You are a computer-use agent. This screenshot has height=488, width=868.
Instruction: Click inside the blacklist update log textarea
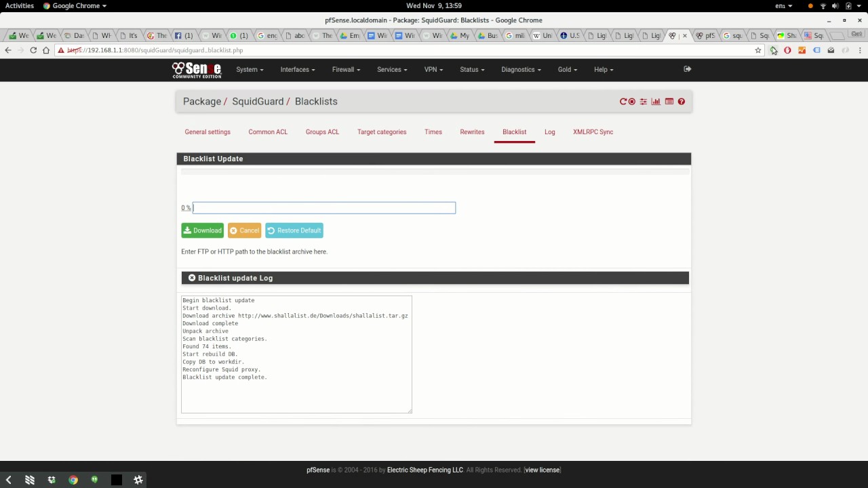(296, 354)
